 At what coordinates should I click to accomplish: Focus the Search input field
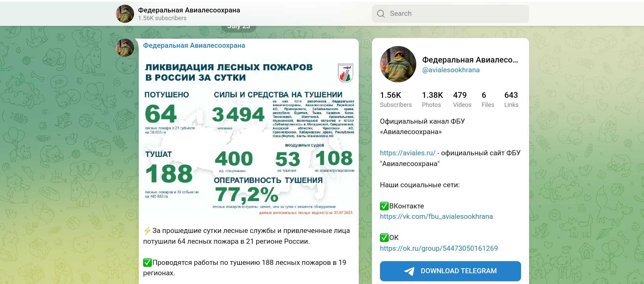pos(450,14)
